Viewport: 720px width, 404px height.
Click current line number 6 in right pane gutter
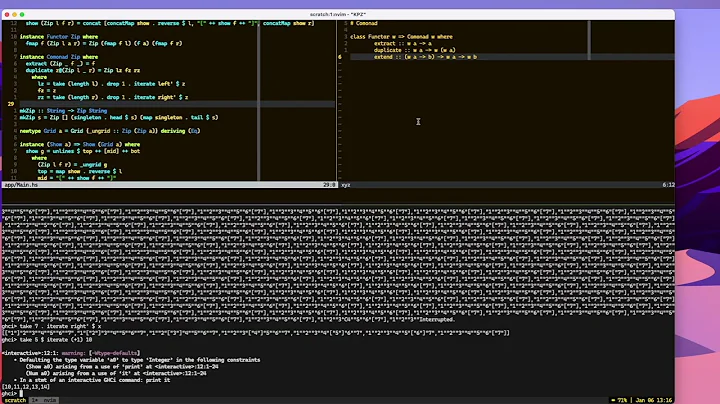click(340, 57)
